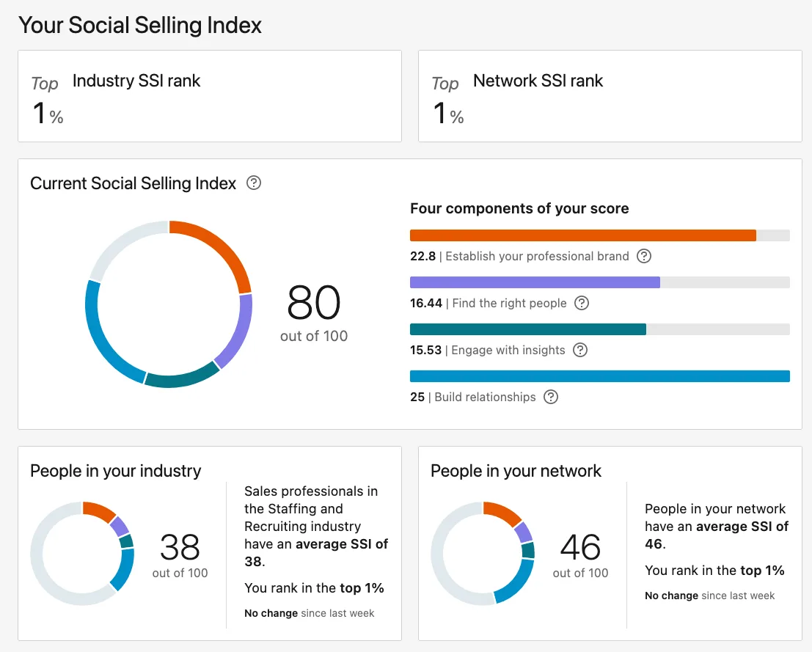Open the Engage with insights help tooltip
The height and width of the screenshot is (652, 812).
click(x=580, y=350)
